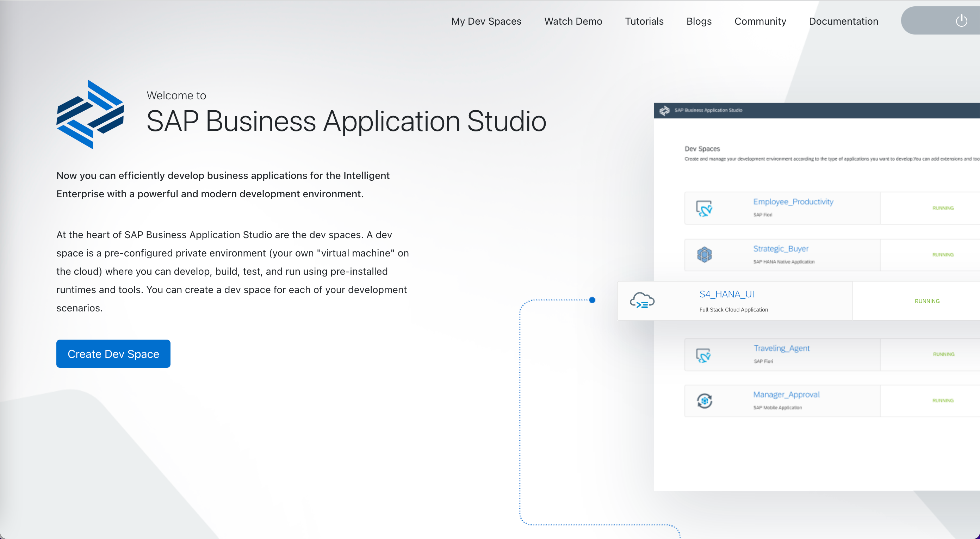Open the Watch Demo link
The height and width of the screenshot is (539, 980).
(x=573, y=21)
